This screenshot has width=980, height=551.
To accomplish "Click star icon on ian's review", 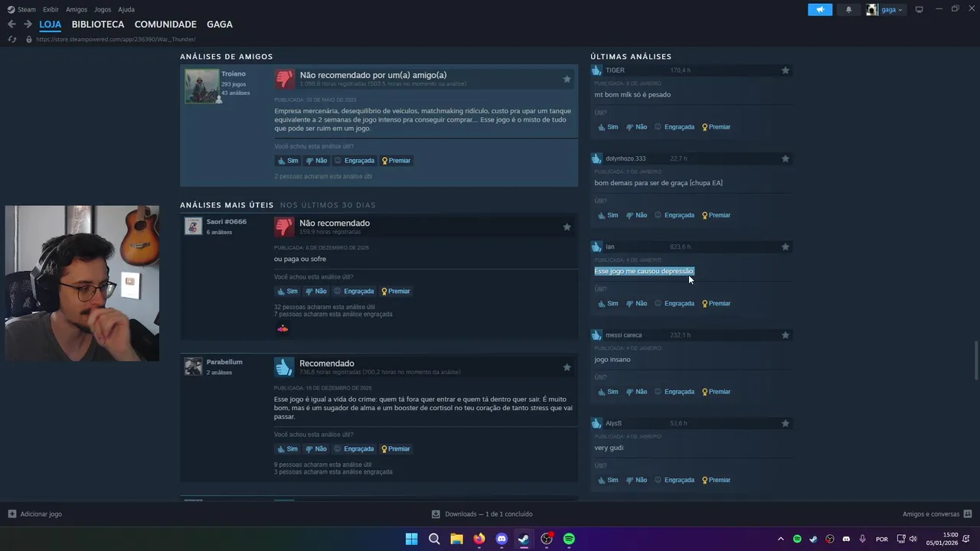I will tap(785, 247).
